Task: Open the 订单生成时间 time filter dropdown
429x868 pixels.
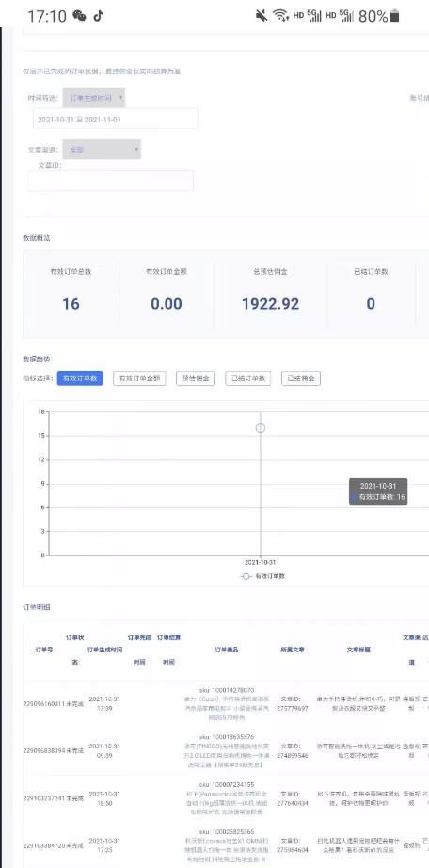Action: (93, 98)
